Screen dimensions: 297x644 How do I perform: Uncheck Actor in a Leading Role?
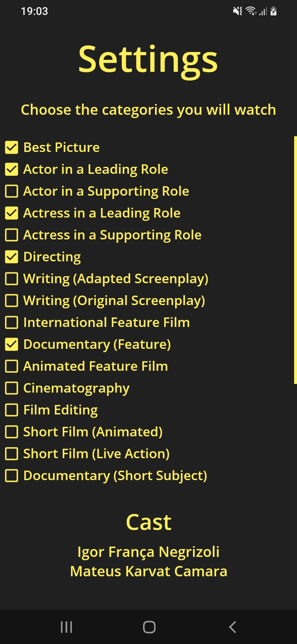point(12,169)
